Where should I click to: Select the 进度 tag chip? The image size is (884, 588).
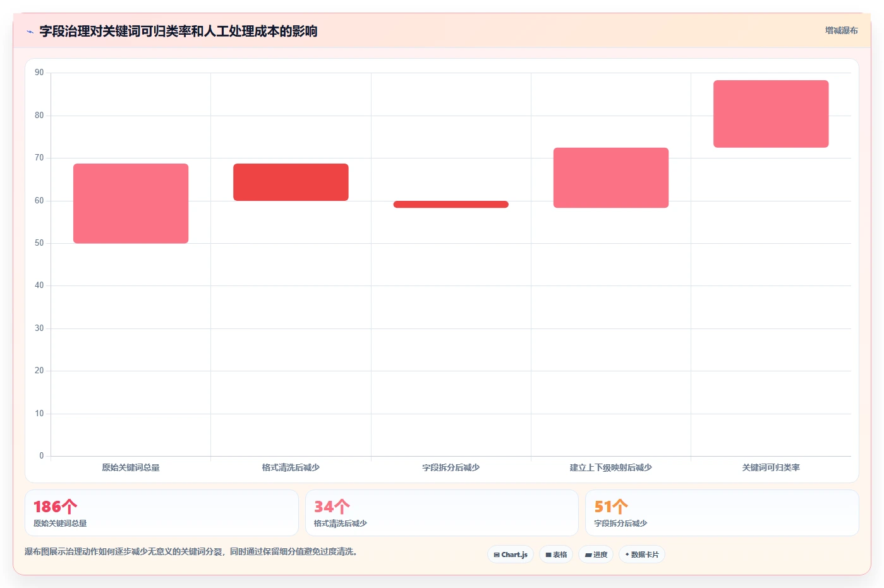(596, 555)
